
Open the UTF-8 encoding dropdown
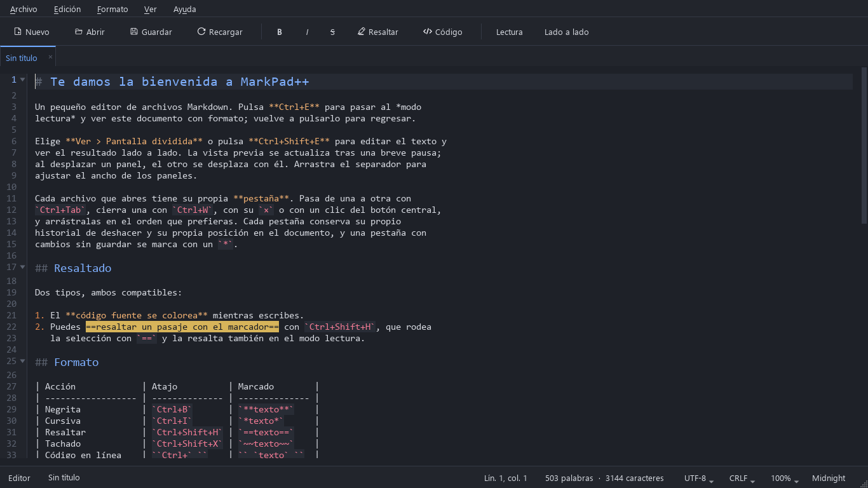click(x=699, y=478)
